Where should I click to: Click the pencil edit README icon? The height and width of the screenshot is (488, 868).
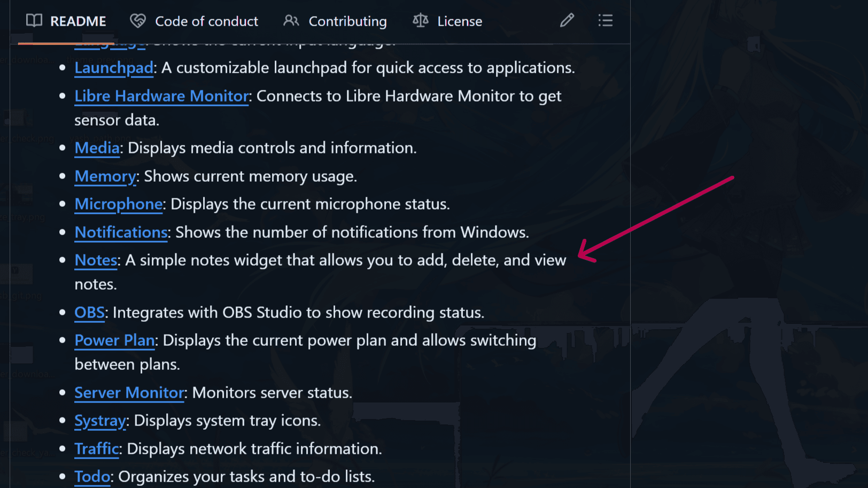pos(567,21)
